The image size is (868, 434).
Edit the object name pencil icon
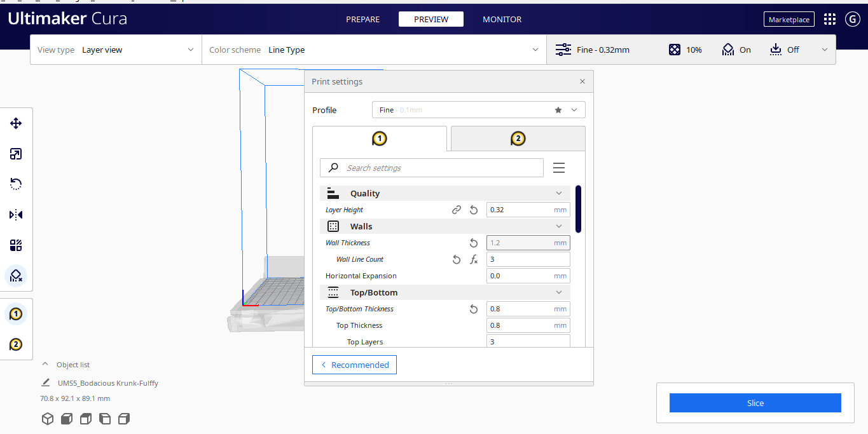click(46, 383)
